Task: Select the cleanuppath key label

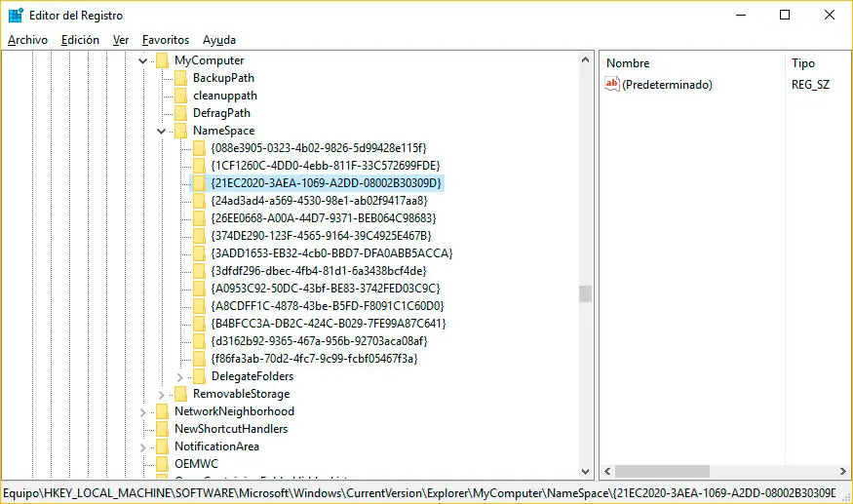Action: click(224, 96)
